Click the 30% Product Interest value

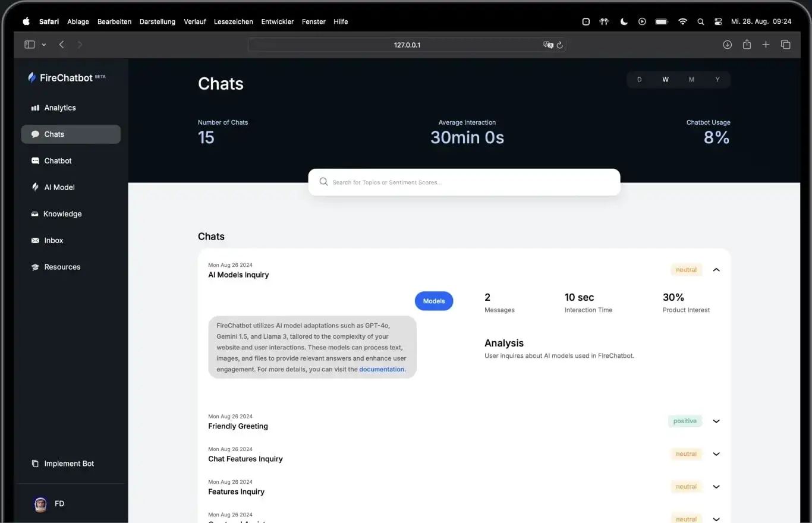click(x=673, y=297)
